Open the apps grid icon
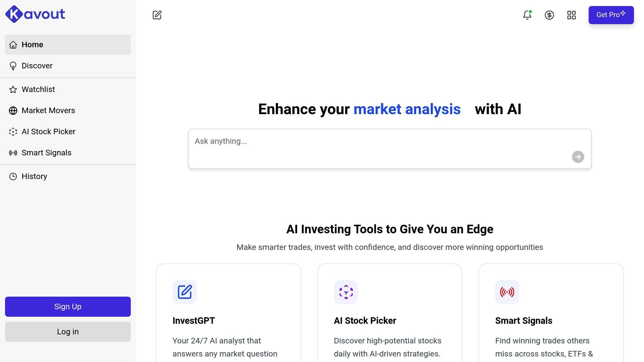The width and height of the screenshot is (644, 362). [x=571, y=15]
